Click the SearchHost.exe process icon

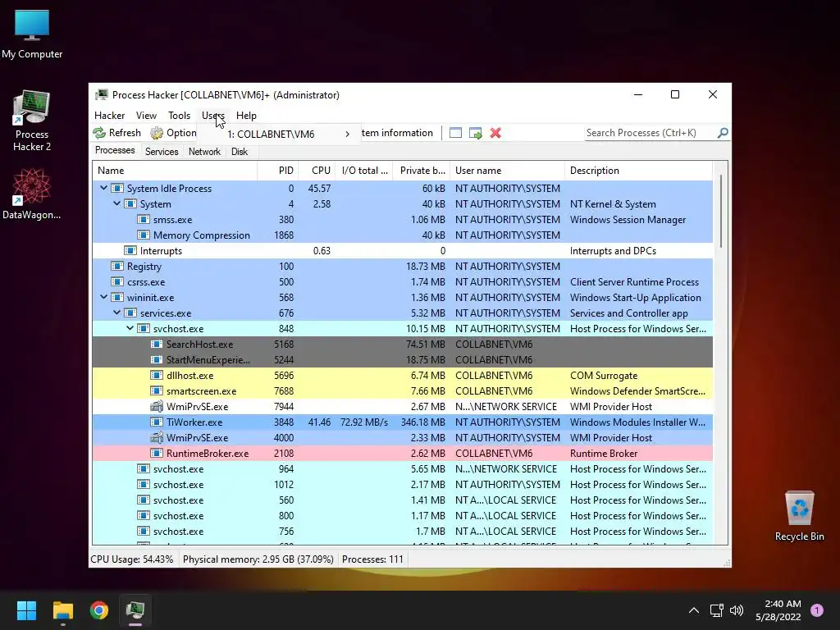(x=157, y=344)
